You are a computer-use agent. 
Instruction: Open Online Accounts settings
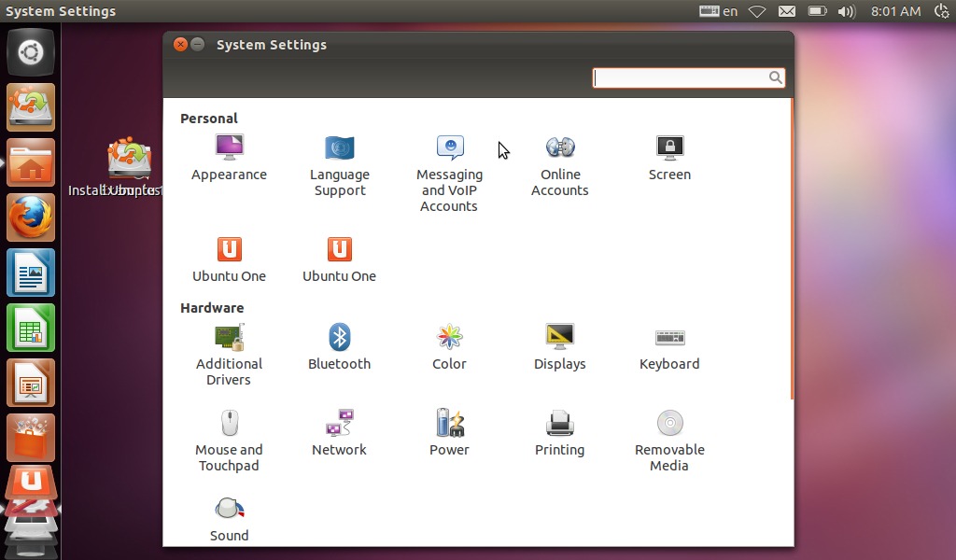click(x=560, y=166)
